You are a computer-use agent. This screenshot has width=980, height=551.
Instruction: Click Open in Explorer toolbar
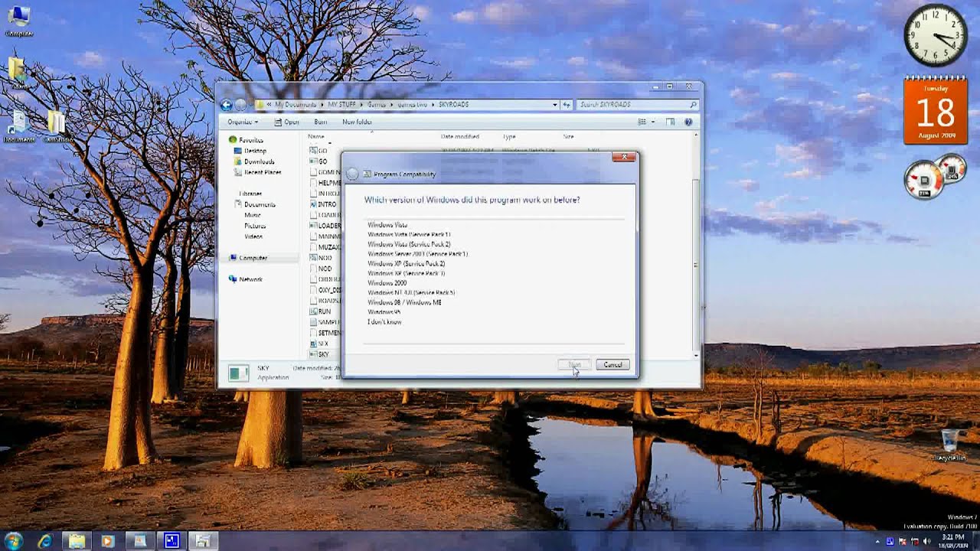(x=287, y=122)
